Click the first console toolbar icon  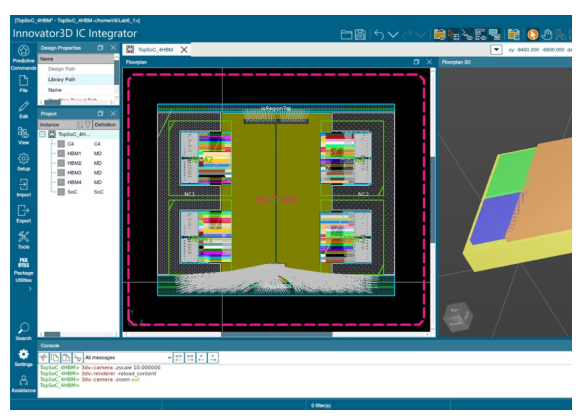coord(44,357)
